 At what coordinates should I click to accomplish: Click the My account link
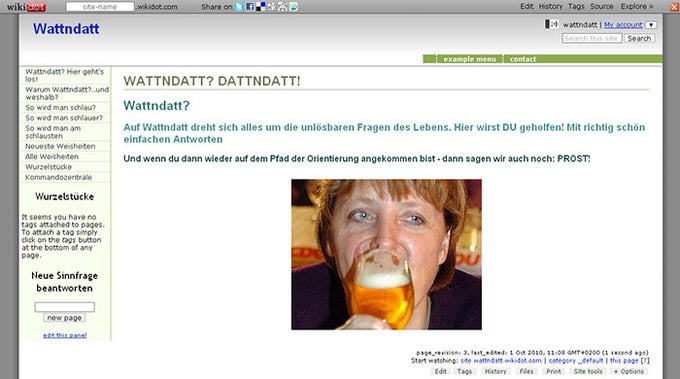tap(623, 25)
